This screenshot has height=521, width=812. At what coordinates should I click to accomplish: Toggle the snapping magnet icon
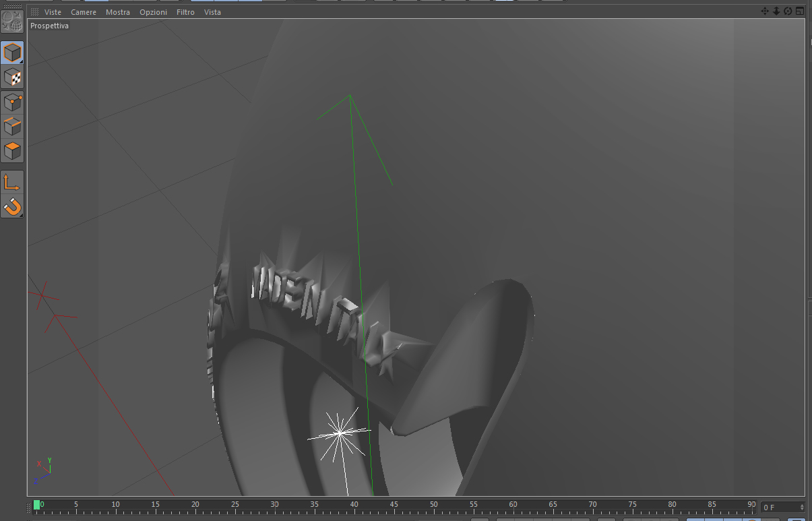point(12,206)
